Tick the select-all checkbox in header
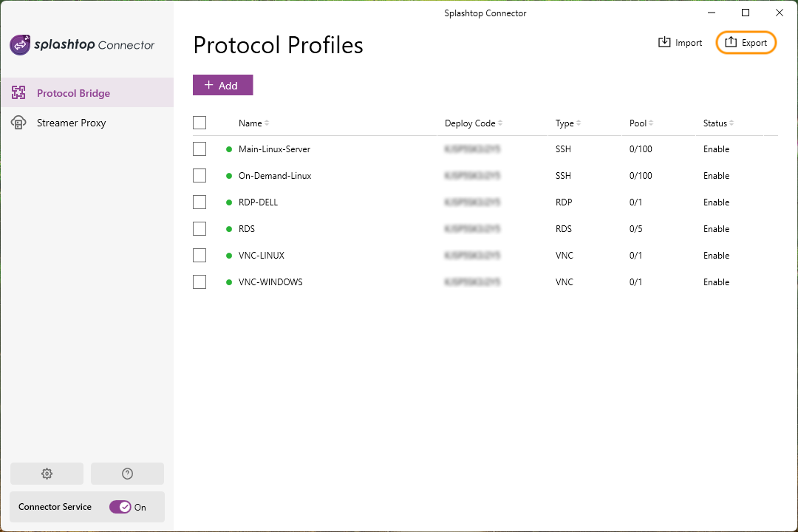Image resolution: width=798 pixels, height=532 pixels. (x=199, y=123)
